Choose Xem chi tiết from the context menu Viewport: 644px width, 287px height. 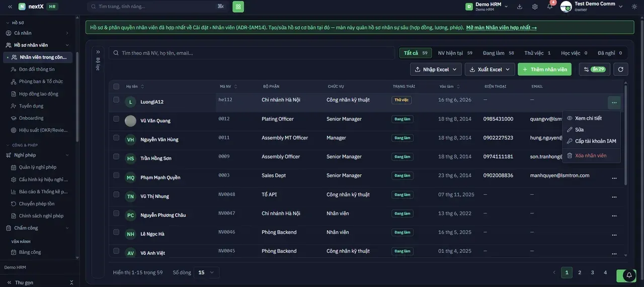coord(591,118)
